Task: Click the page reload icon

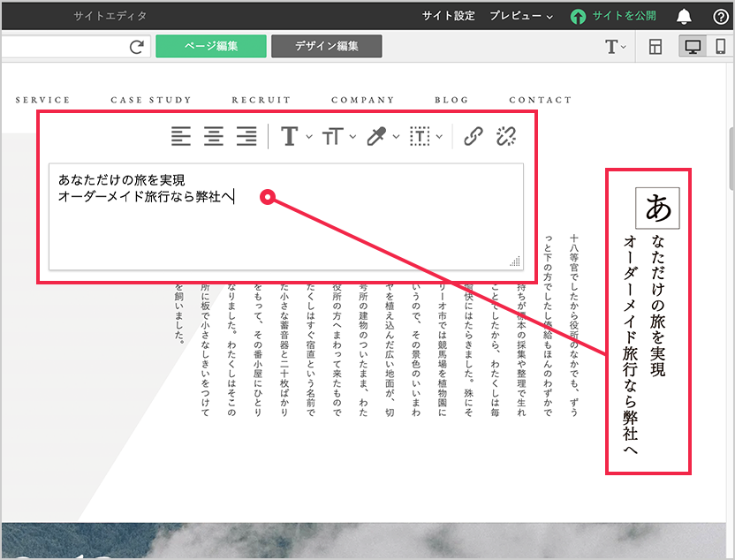Action: click(x=136, y=47)
